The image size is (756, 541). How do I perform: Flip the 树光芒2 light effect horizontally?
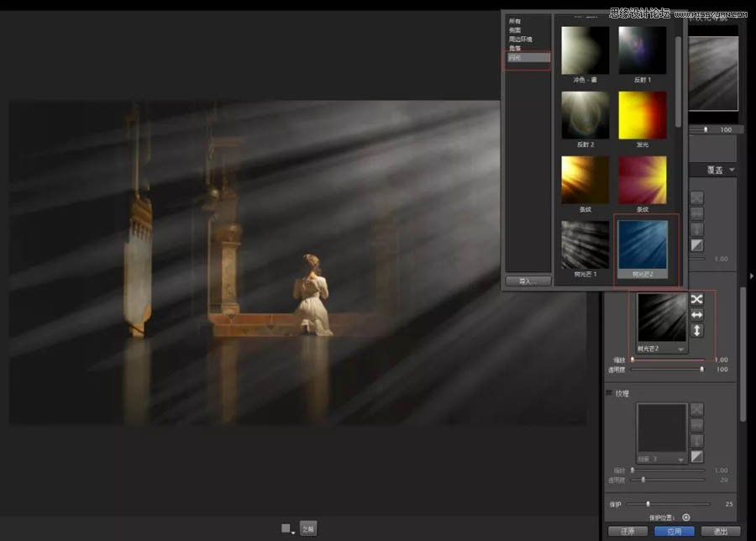click(x=696, y=315)
